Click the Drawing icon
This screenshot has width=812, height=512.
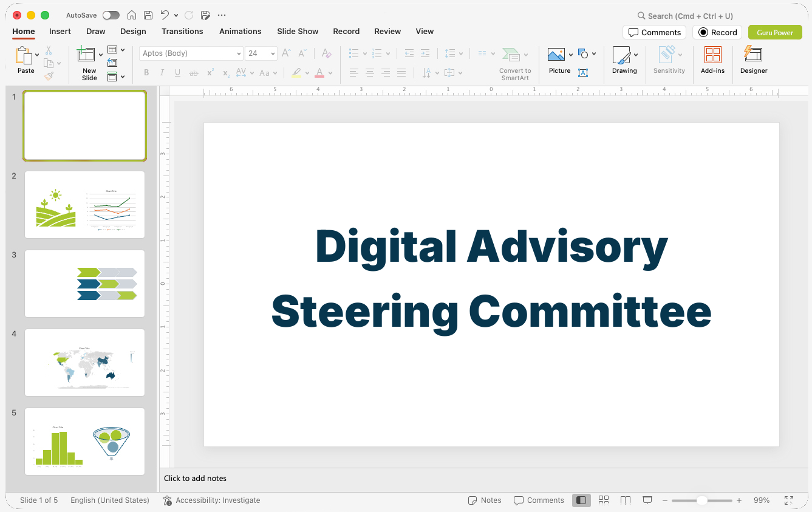coord(621,55)
